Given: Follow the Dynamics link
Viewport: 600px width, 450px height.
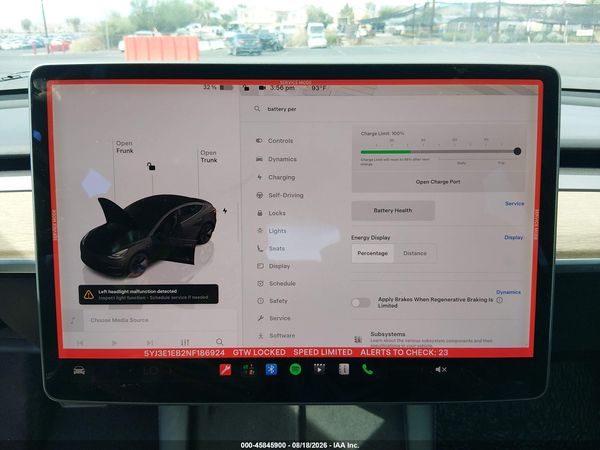Looking at the screenshot, I should 508,292.
